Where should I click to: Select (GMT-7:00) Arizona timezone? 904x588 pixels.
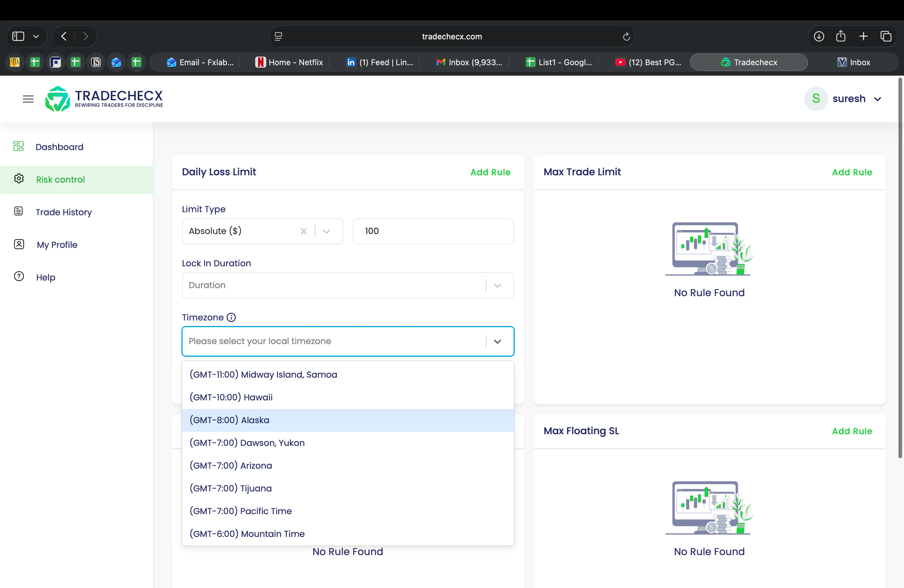(348, 466)
